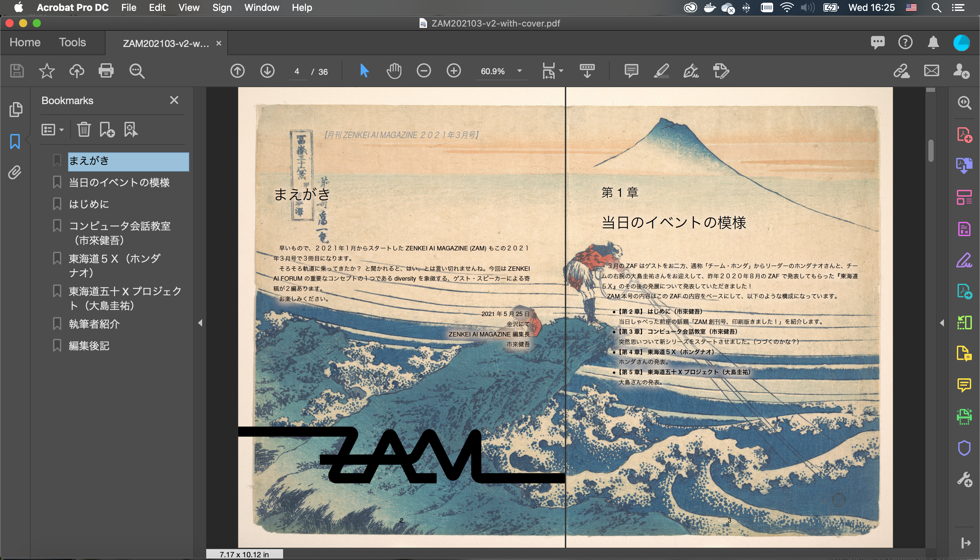Open the find text magnifier icon

pyautogui.click(x=136, y=71)
